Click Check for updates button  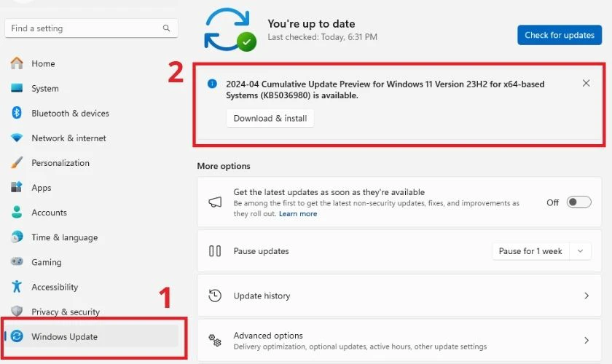click(560, 35)
